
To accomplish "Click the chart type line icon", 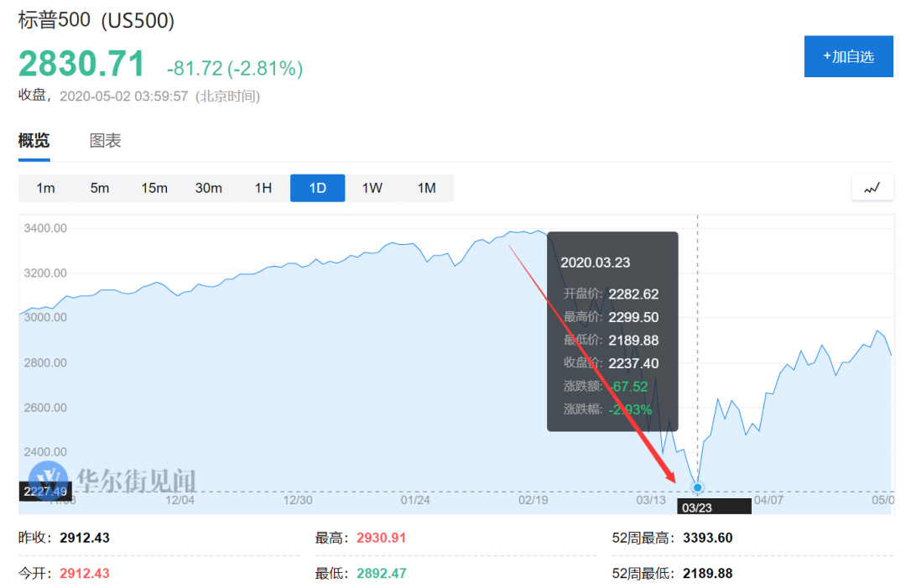I will pos(872,188).
